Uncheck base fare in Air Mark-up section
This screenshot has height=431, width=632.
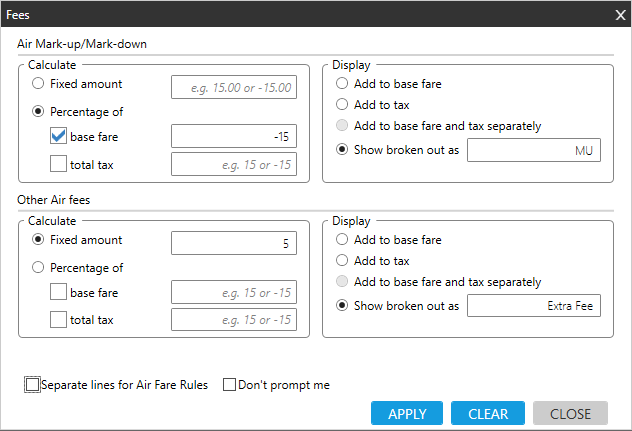tap(59, 136)
